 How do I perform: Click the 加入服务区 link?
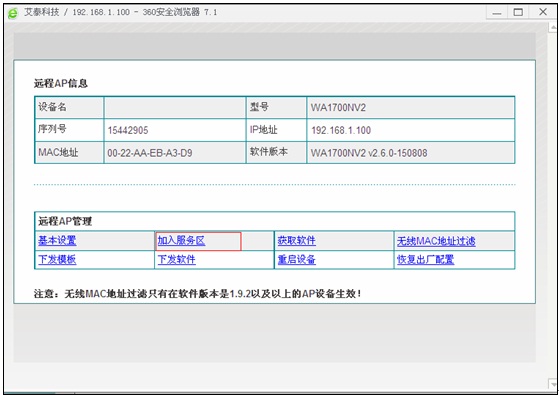pyautogui.click(x=181, y=241)
